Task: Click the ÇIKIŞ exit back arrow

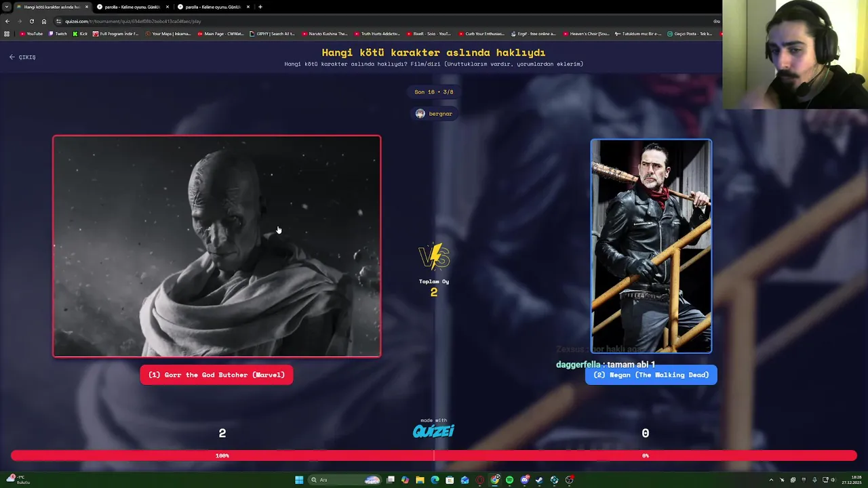Action: (22, 57)
